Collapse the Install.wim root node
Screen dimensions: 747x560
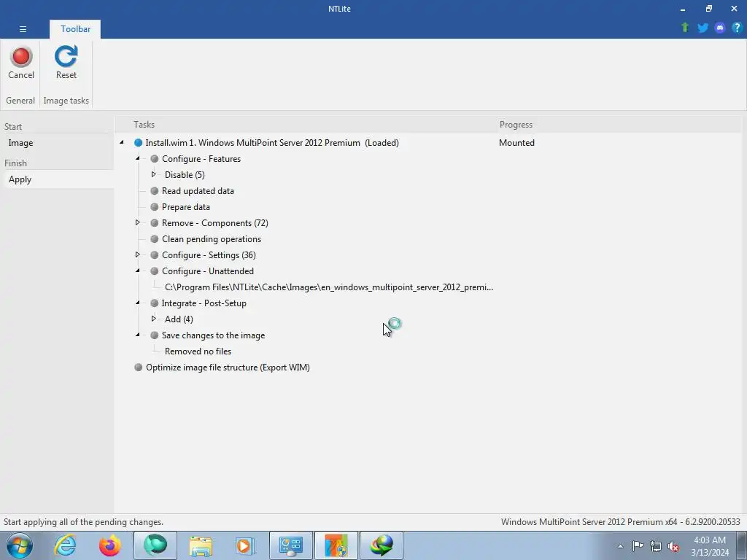(122, 142)
